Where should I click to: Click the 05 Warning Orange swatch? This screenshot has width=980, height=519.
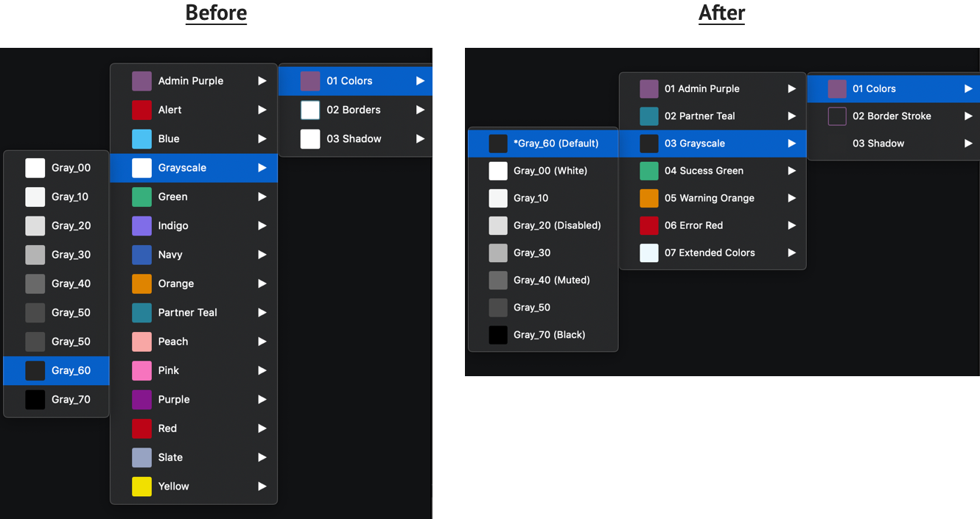click(x=648, y=198)
